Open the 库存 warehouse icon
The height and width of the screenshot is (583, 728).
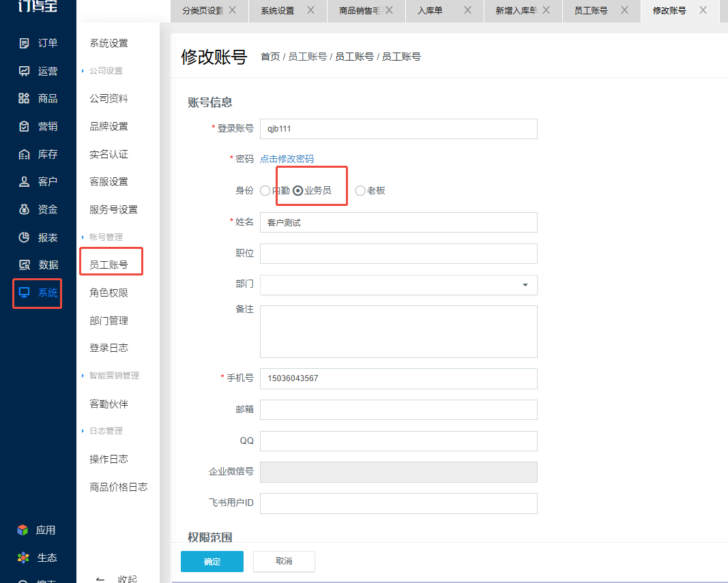click(24, 154)
